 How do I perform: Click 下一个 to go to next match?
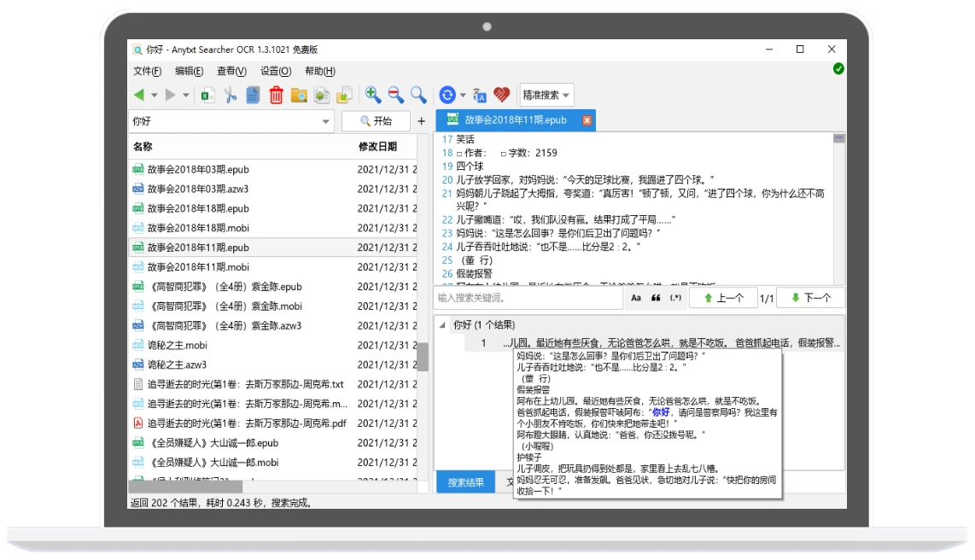click(x=810, y=297)
